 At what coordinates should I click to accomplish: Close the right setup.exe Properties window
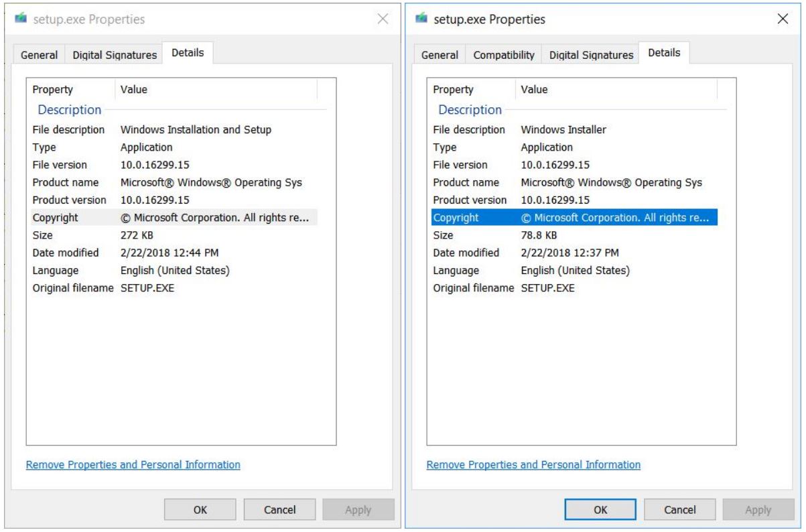(x=782, y=19)
